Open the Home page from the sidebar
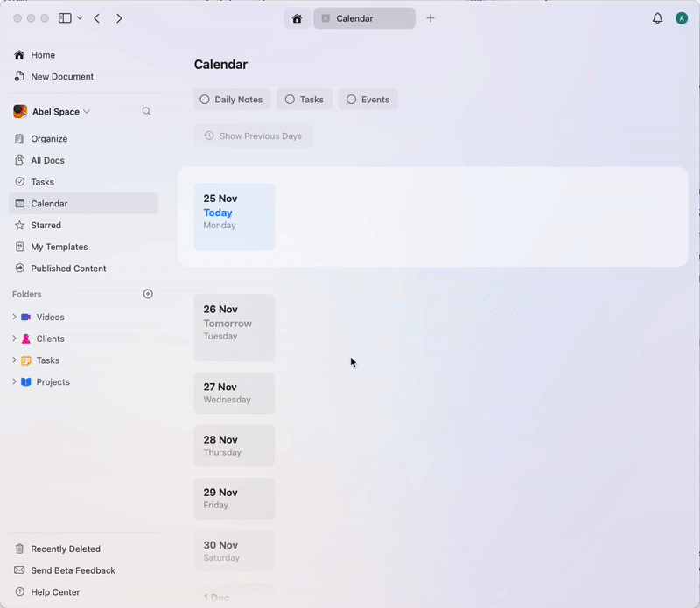The height and width of the screenshot is (608, 700). (x=41, y=54)
